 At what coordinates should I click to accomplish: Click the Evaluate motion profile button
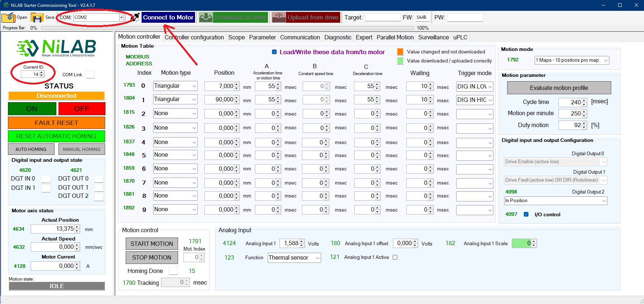tap(558, 88)
